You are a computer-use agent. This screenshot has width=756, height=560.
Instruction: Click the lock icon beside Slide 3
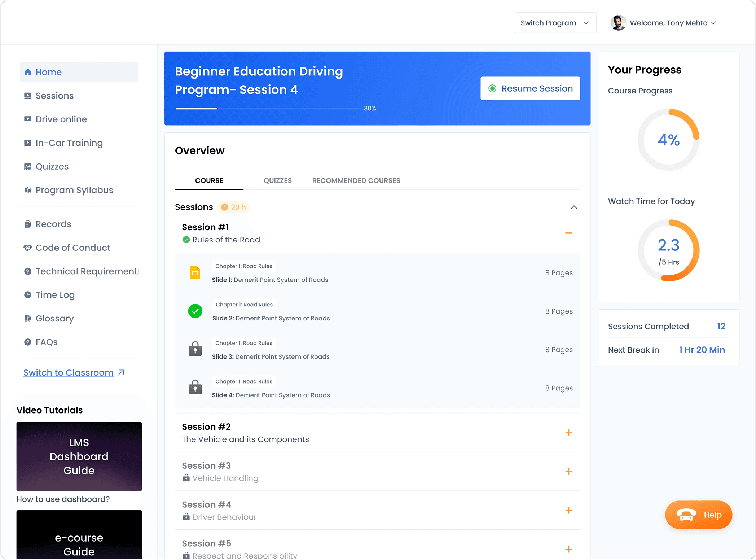195,349
